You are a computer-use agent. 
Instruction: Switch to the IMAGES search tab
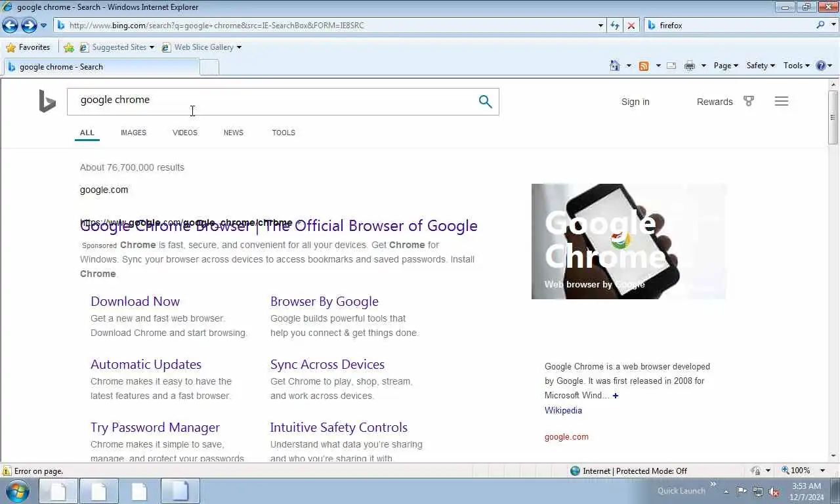[133, 133]
